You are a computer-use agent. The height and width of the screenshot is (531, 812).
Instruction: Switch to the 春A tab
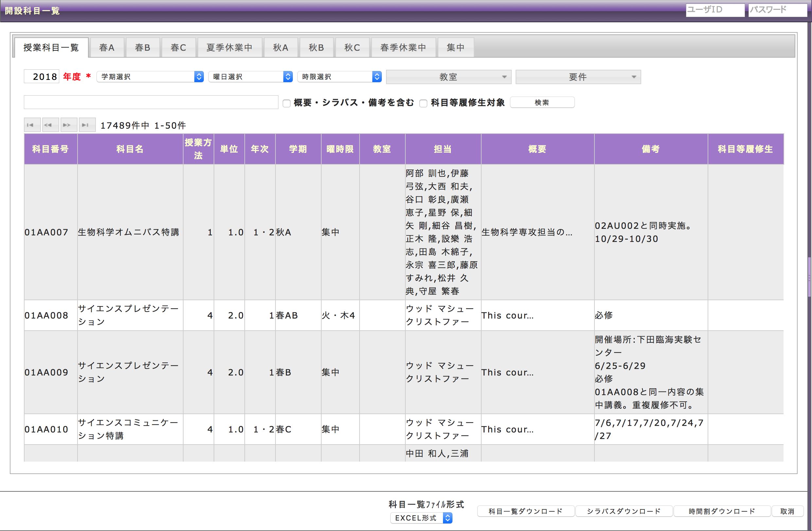click(106, 47)
